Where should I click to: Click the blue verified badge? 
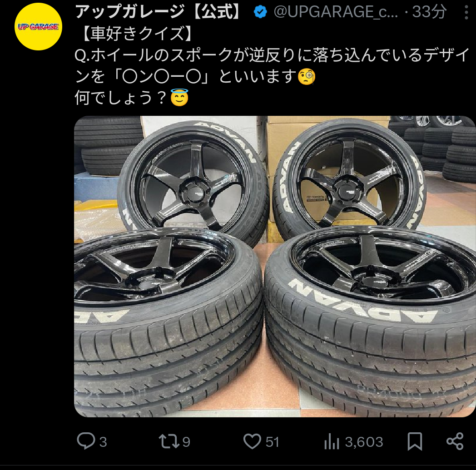tap(260, 12)
